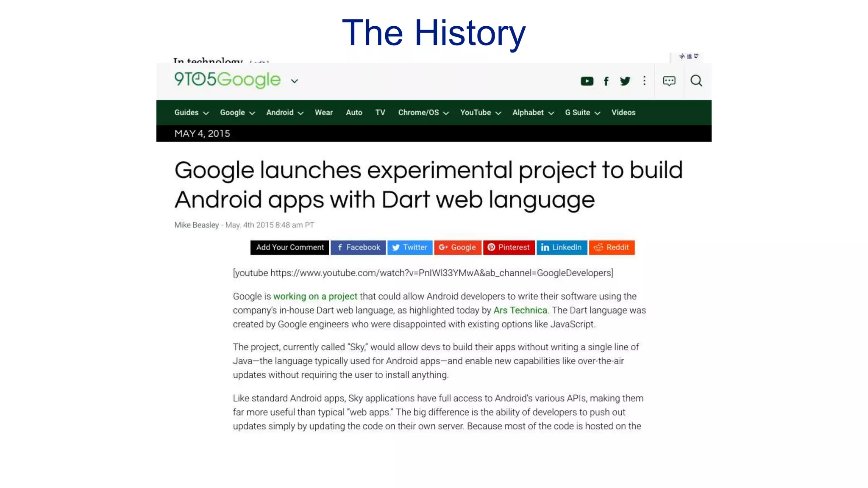Click the Twitter bird icon in header
Screen dimensions: 868x488
click(x=625, y=81)
